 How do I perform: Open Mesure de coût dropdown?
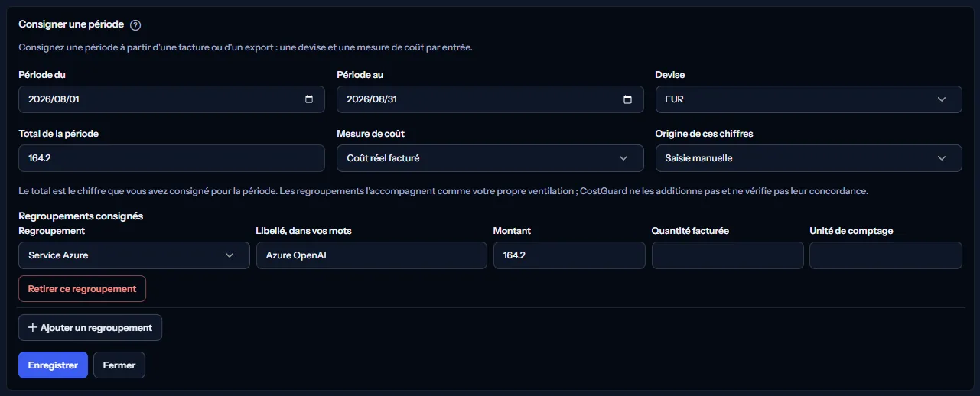[x=490, y=158]
